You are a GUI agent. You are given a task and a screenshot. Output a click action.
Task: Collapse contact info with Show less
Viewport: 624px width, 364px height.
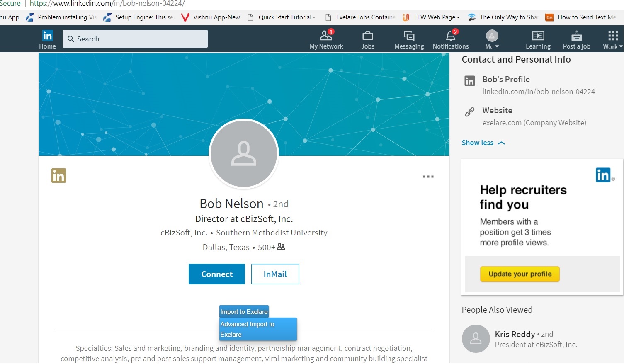[x=483, y=143]
